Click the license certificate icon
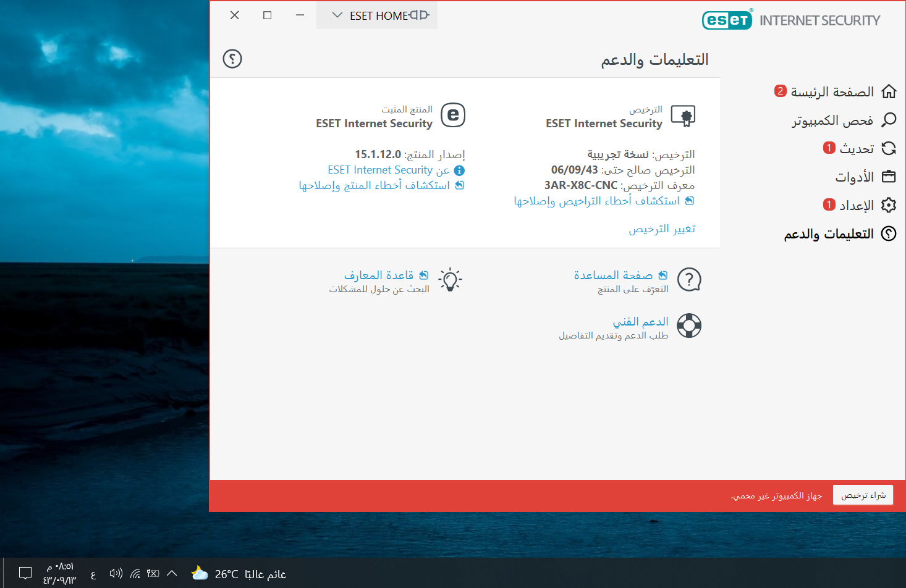906x588 pixels. click(684, 115)
